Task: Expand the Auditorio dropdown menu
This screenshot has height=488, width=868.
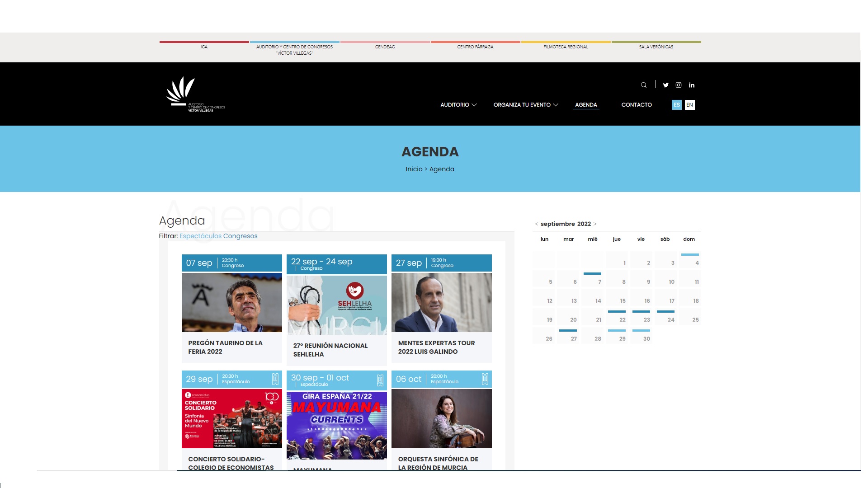Action: click(x=458, y=105)
